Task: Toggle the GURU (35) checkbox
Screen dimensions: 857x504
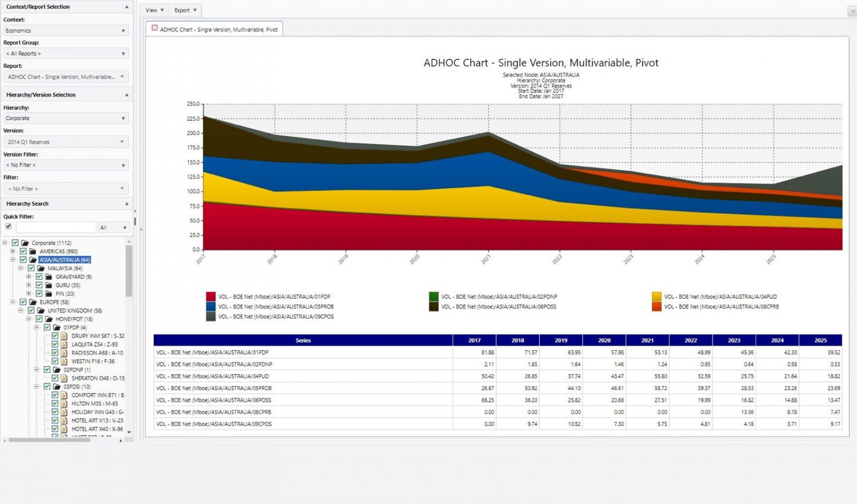Action: coord(39,285)
